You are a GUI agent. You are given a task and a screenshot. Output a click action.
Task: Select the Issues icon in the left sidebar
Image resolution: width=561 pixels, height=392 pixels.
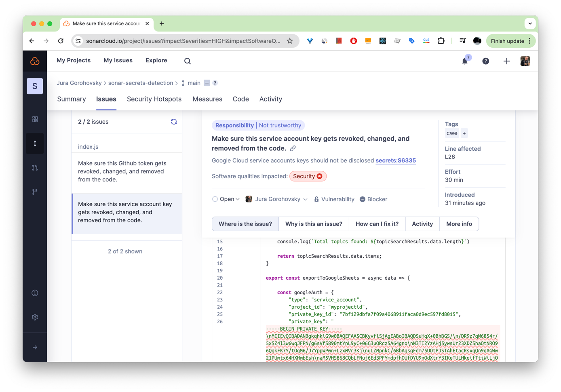35,143
